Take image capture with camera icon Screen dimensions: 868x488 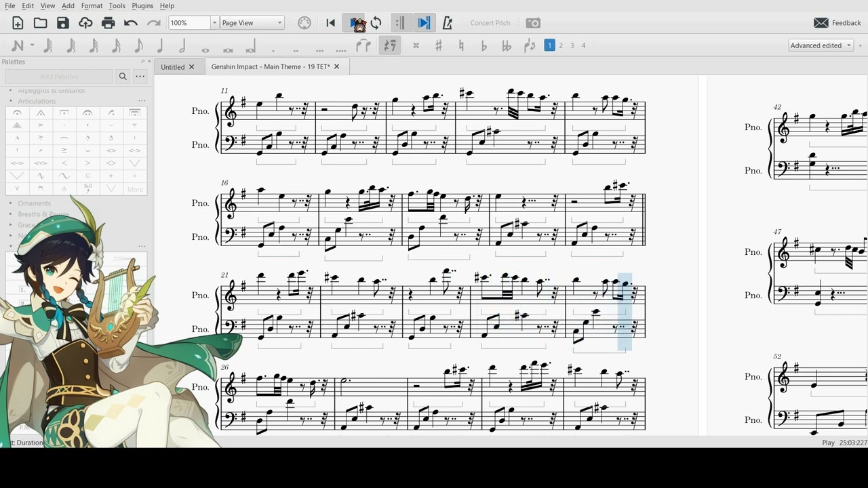[534, 23]
